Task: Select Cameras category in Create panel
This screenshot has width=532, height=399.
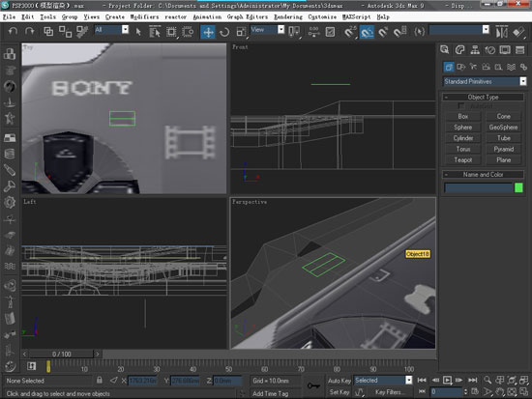Action: (x=486, y=67)
